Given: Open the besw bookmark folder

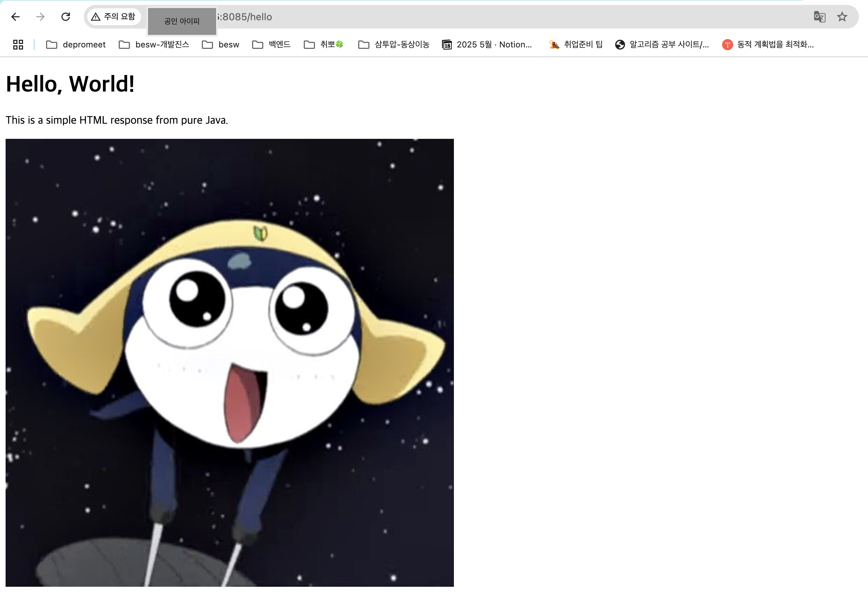Looking at the screenshot, I should (x=220, y=45).
